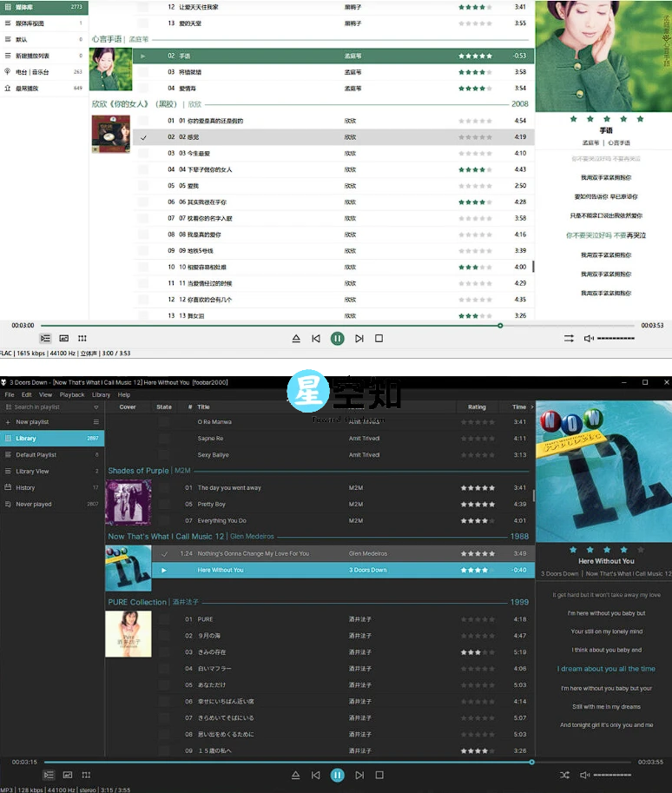Select 'Nothing's Gonna Change My Love For You'
Image resolution: width=672 pixels, height=793 pixels.
[343, 554]
